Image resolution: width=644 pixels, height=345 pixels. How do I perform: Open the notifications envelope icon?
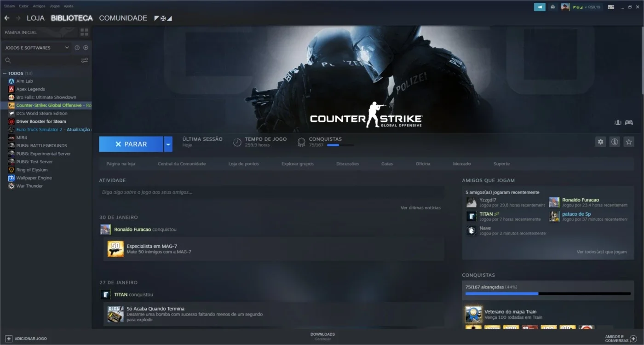[553, 7]
